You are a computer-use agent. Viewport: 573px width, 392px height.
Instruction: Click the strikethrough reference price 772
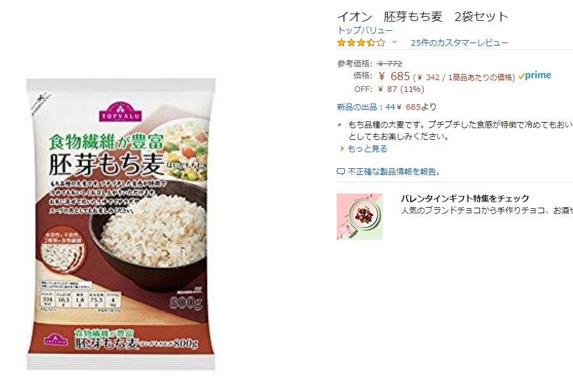pos(390,64)
